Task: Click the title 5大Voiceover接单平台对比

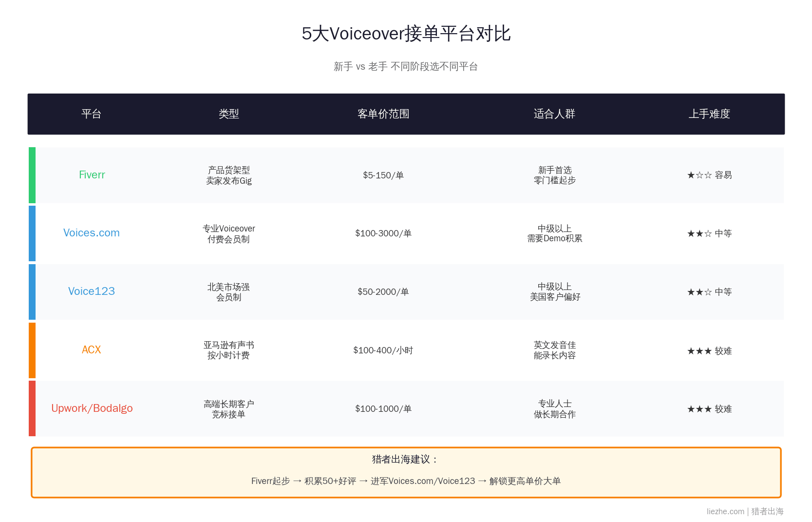Action: click(406, 34)
